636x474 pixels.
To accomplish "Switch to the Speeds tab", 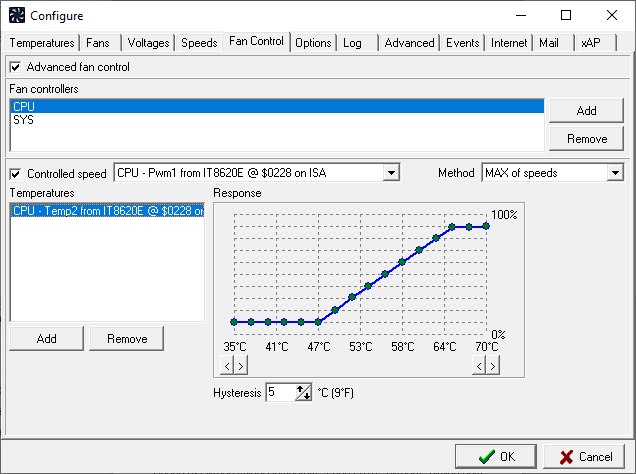I will click(x=199, y=43).
